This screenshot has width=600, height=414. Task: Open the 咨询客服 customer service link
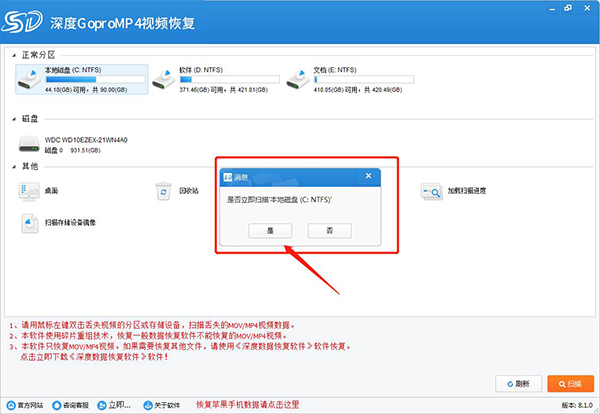click(x=71, y=405)
